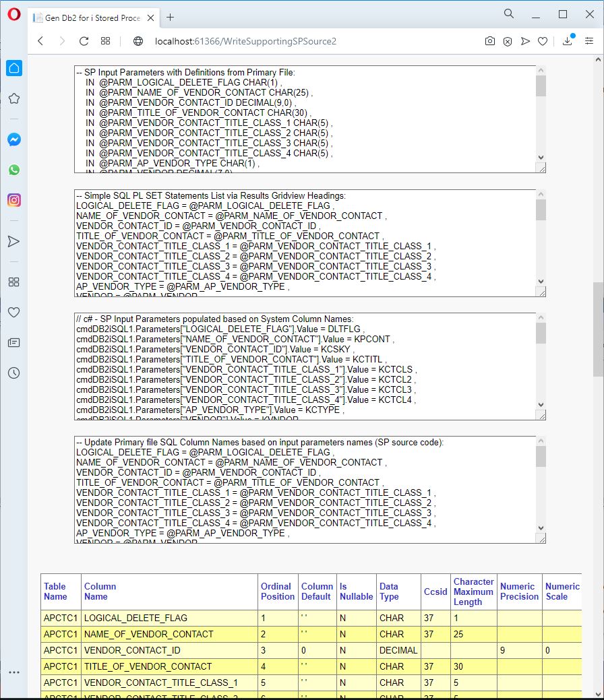
Task: Select VENDOR_CONTACT_TITLE_CLASS_1 table cell
Action: click(x=169, y=682)
